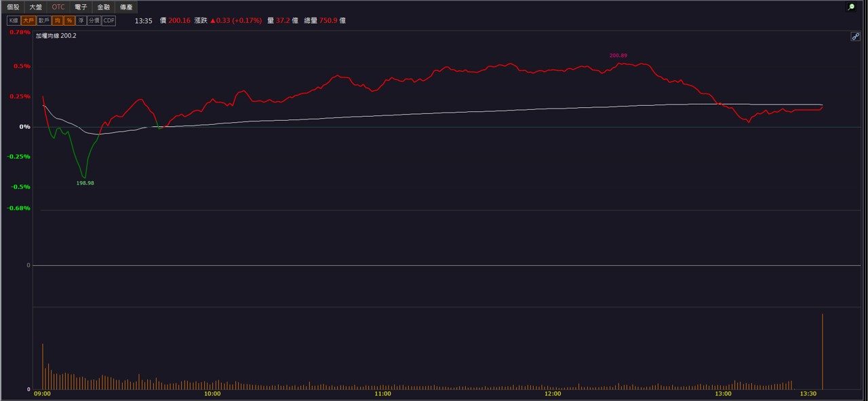Click the change value 0.33 (+0.17%)
The width and height of the screenshot is (868, 401).
(236, 21)
